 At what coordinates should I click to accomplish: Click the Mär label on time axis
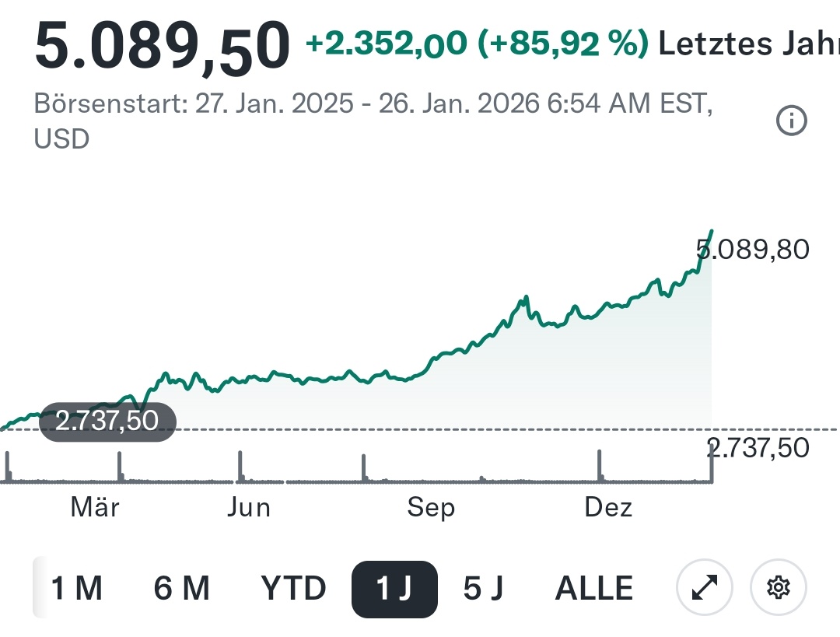pyautogui.click(x=95, y=508)
